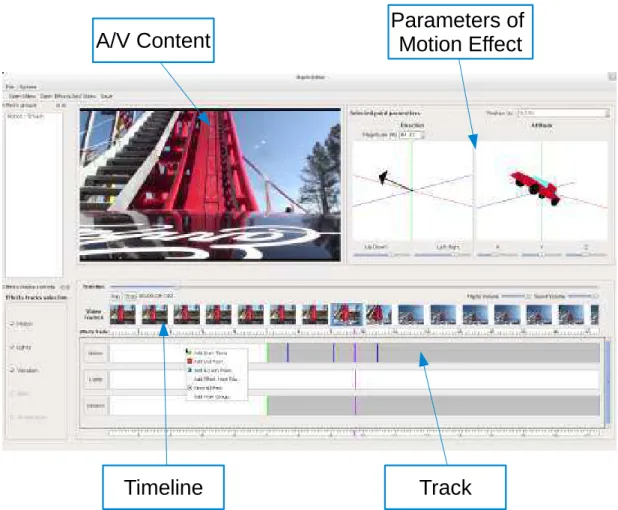Click the red icon beside Add End Point

(190, 361)
